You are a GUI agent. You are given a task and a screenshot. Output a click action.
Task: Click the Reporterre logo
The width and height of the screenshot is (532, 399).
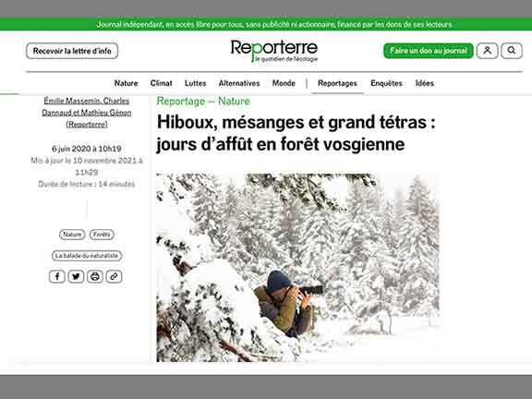274,51
